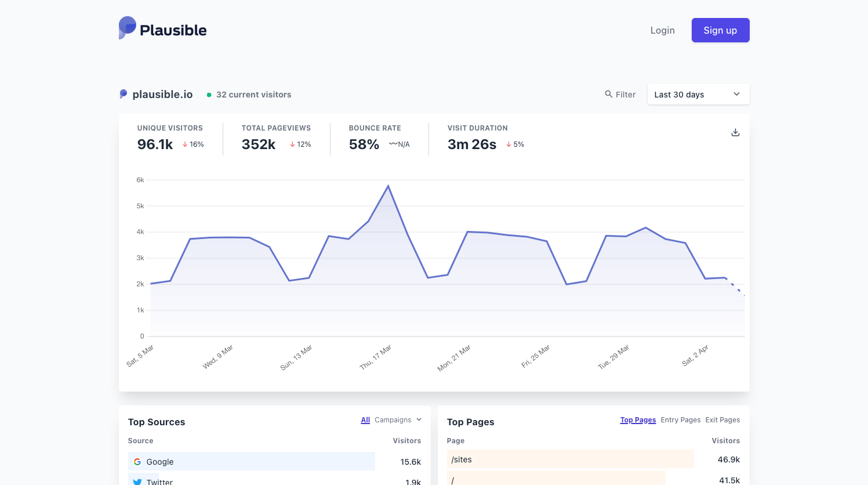
Task: Click the green current visitors status dot
Action: pos(209,95)
